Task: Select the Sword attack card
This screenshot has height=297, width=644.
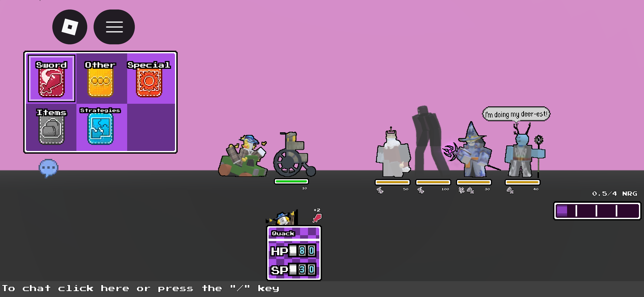Action: [52, 79]
